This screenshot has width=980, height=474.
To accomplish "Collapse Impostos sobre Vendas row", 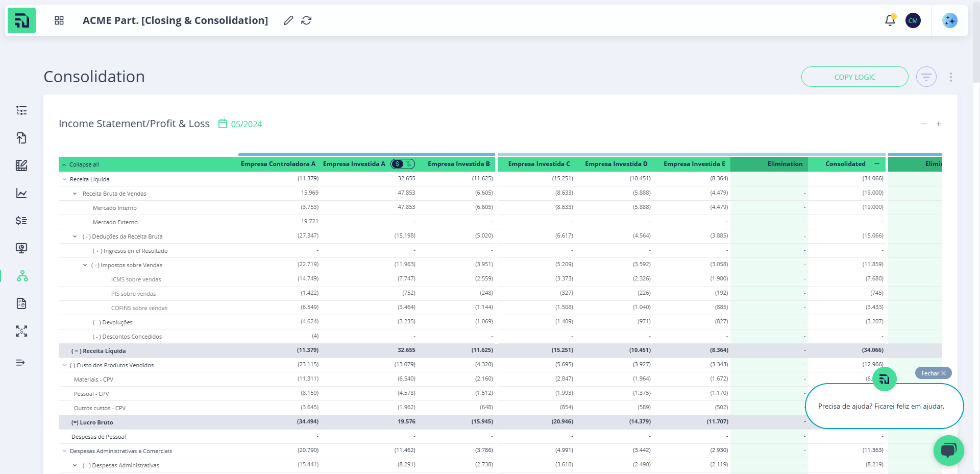I will tap(85, 265).
